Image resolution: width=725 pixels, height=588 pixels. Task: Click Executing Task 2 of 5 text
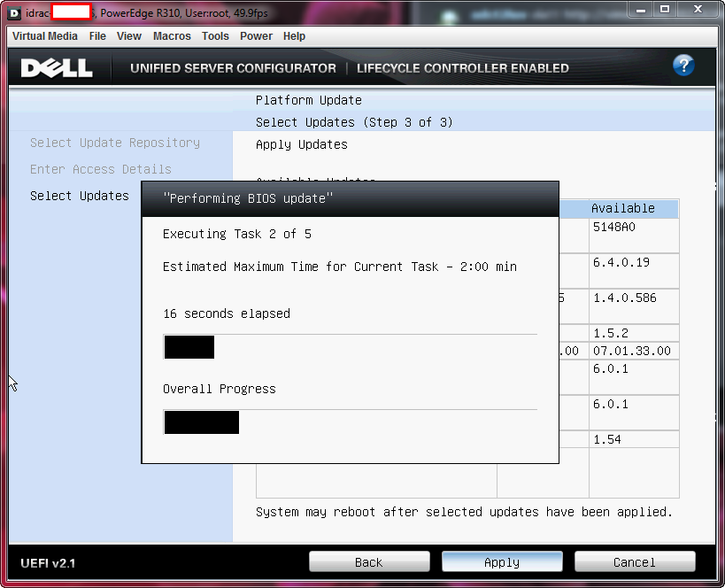point(237,234)
